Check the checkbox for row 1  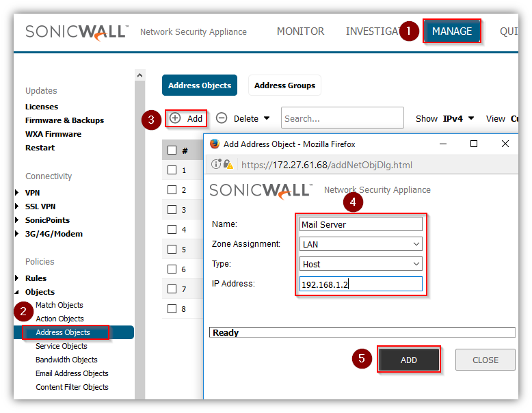tap(172, 170)
